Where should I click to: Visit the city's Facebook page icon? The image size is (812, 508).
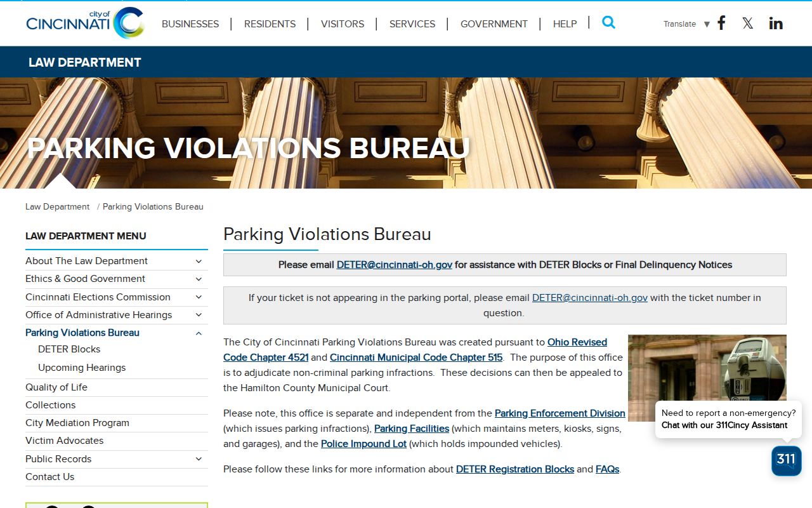coord(721,23)
